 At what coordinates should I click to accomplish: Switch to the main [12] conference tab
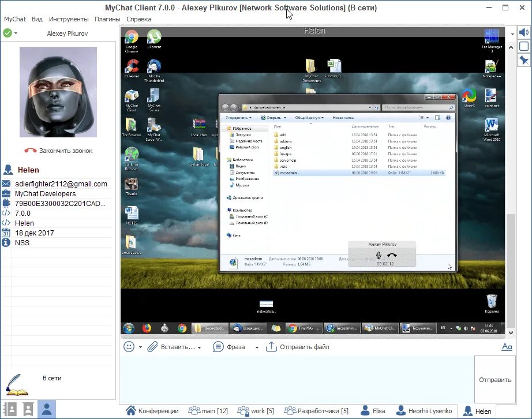click(x=208, y=411)
